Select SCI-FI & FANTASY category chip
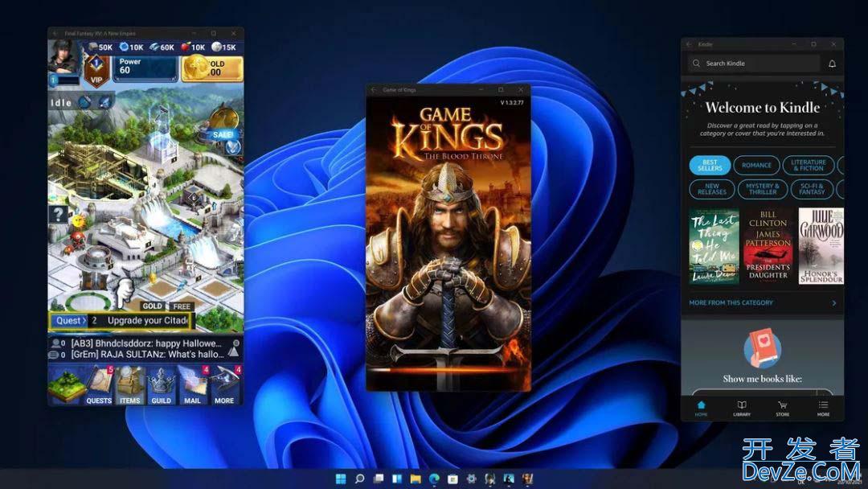Viewport: 868px width, 489px height. pyautogui.click(x=812, y=189)
